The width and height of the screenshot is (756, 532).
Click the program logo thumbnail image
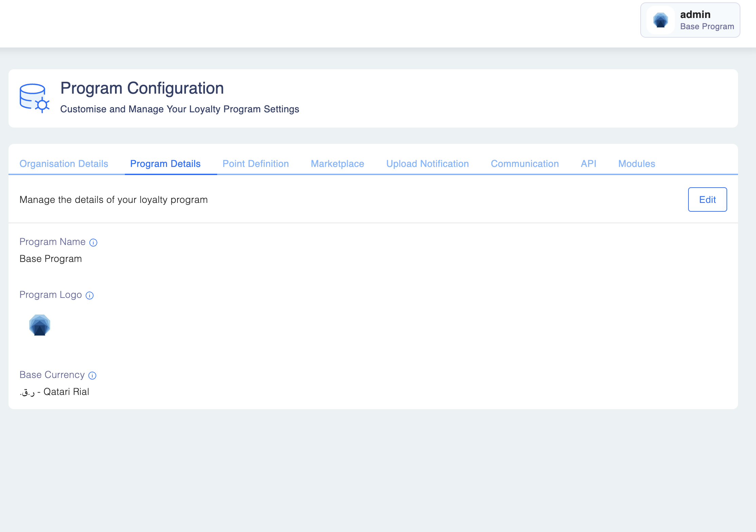(x=40, y=325)
